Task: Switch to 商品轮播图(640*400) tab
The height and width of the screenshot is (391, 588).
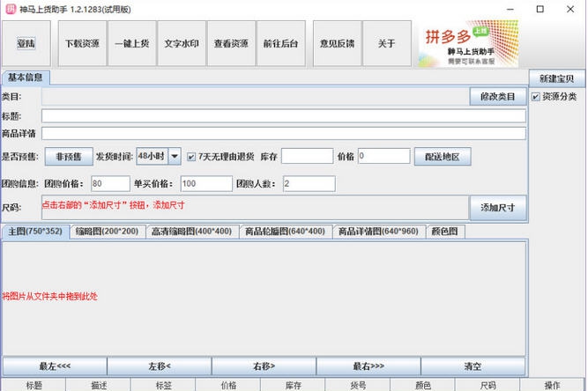Action: pyautogui.click(x=285, y=232)
